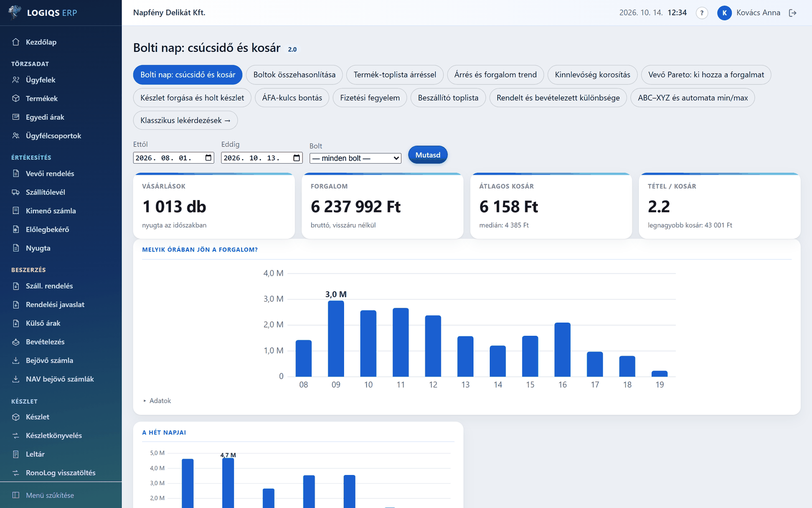The image size is (812, 508).
Task: Click the Termékek box icon
Action: point(16,99)
